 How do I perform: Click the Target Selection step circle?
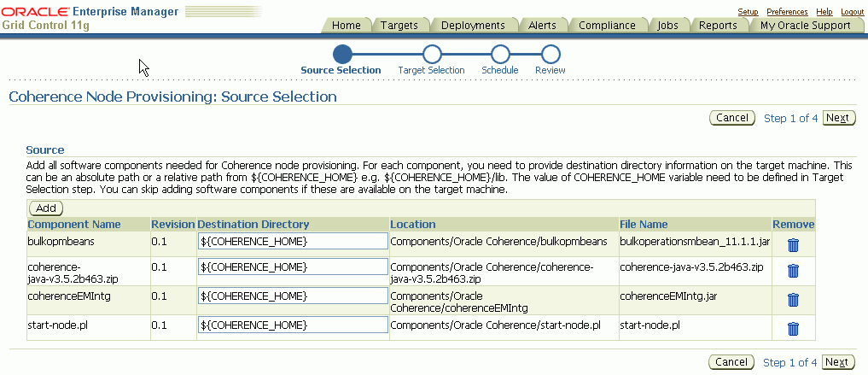pos(432,55)
